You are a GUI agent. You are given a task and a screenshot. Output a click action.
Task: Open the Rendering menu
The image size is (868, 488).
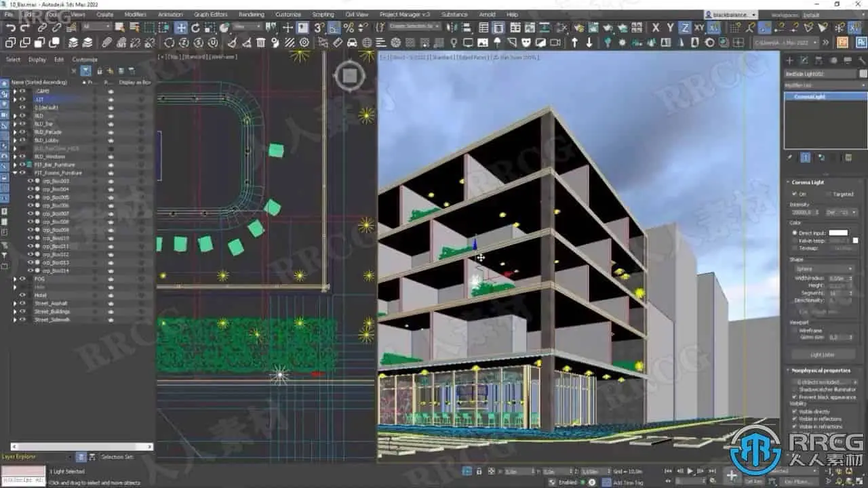click(x=252, y=14)
